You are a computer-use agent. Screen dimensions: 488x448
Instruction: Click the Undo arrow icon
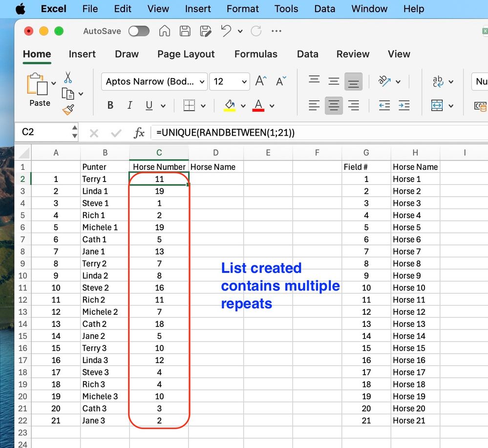click(226, 31)
